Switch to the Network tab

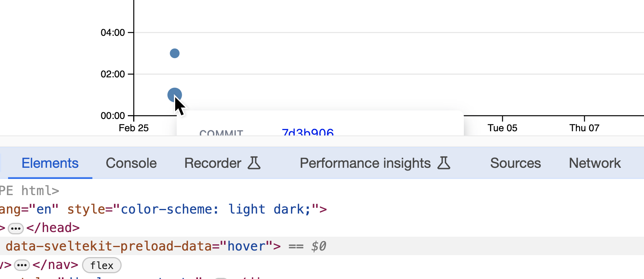(x=595, y=163)
